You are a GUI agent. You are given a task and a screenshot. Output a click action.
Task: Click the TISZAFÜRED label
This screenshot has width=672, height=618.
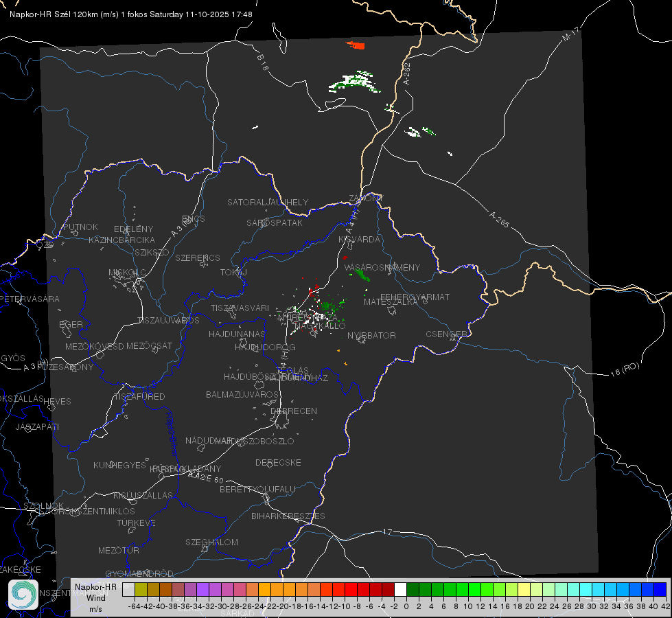139,397
